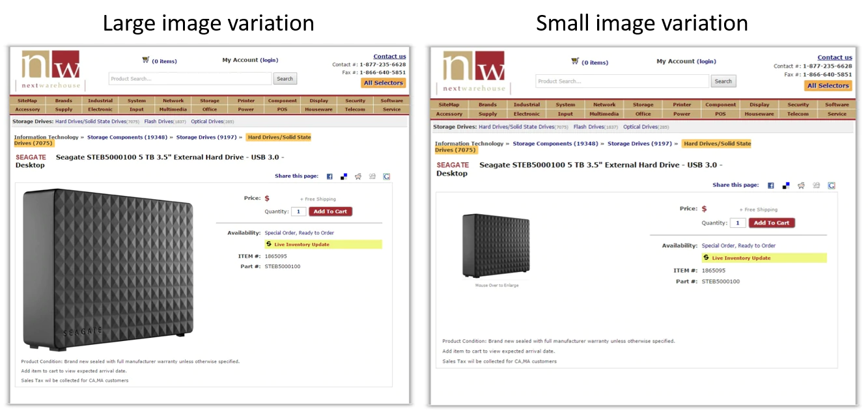Open Display menu in small image variation
868x412 pixels.
(759, 105)
